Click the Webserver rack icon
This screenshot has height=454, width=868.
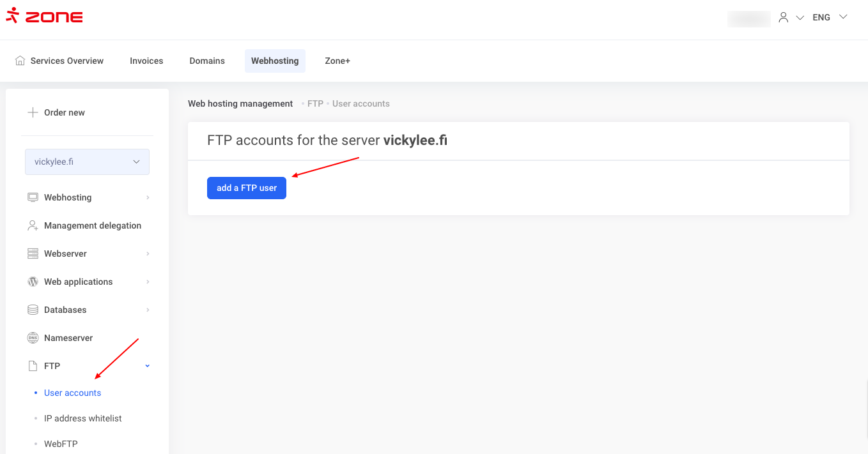(33, 253)
